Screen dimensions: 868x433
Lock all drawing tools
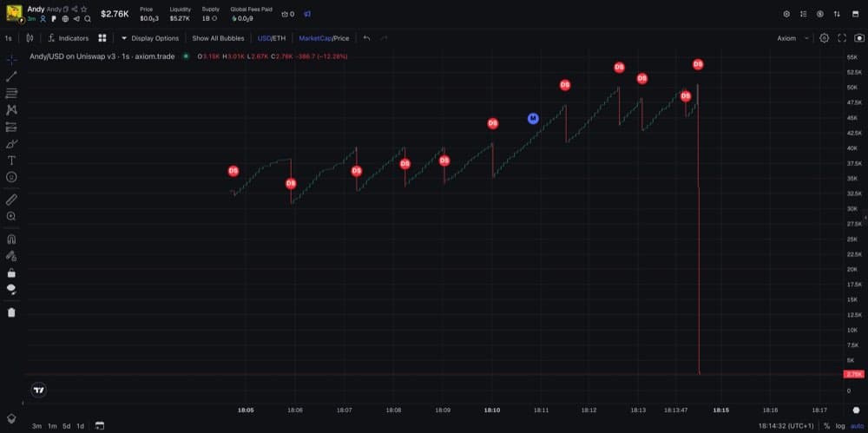tap(11, 273)
